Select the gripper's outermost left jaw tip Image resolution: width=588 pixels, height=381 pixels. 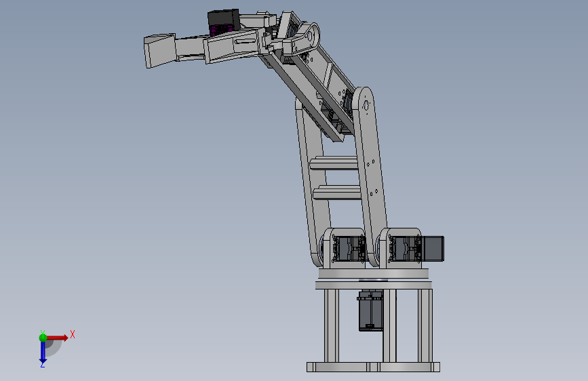(x=160, y=51)
